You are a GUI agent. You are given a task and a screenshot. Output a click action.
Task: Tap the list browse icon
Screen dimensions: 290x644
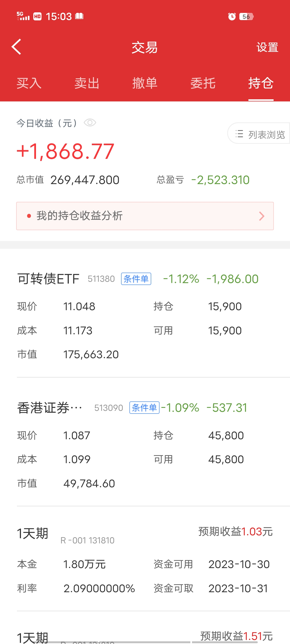pos(239,134)
